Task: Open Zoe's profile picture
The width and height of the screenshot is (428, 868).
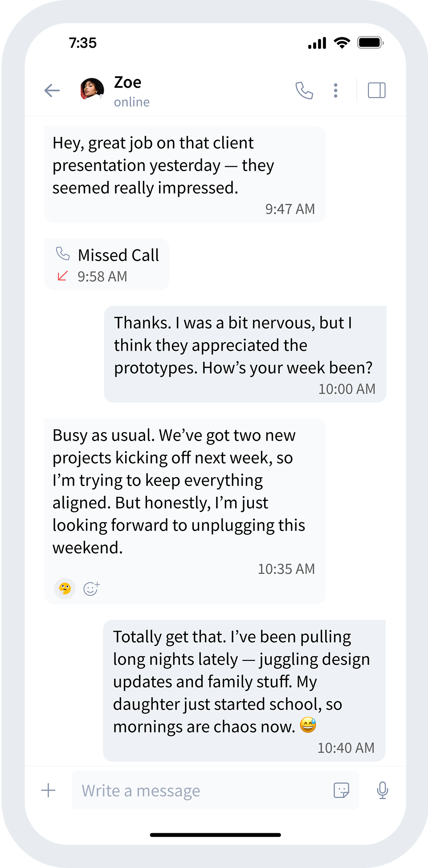Action: pyautogui.click(x=92, y=89)
